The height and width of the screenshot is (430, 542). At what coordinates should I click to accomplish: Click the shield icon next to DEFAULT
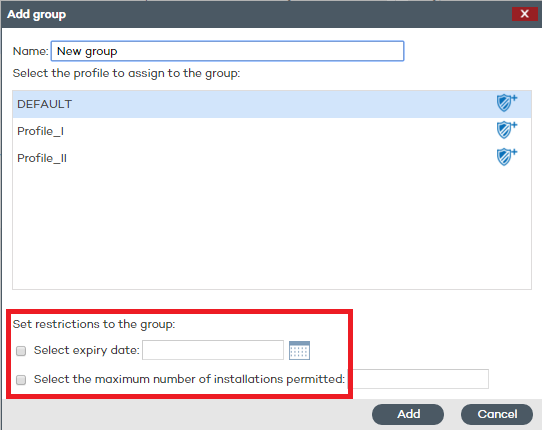click(507, 103)
